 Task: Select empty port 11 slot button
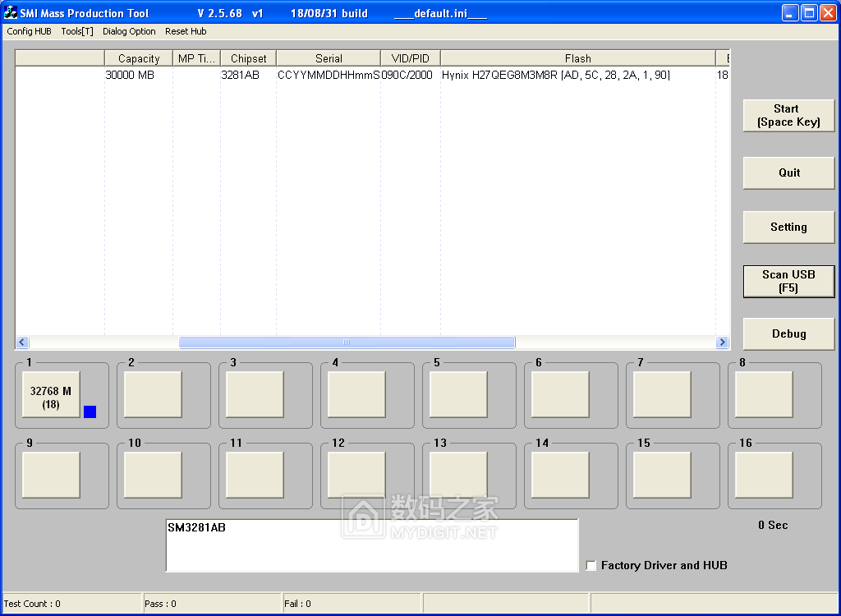coord(255,475)
